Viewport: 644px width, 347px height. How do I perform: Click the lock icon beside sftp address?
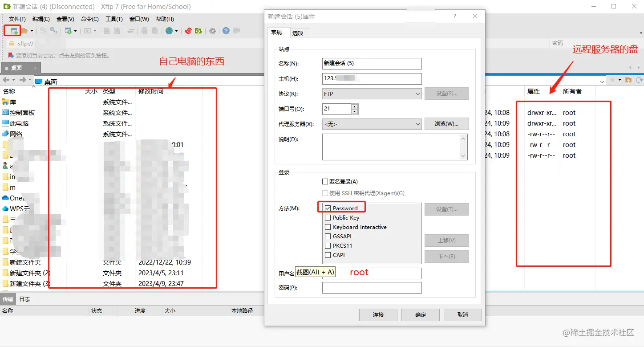(12, 43)
